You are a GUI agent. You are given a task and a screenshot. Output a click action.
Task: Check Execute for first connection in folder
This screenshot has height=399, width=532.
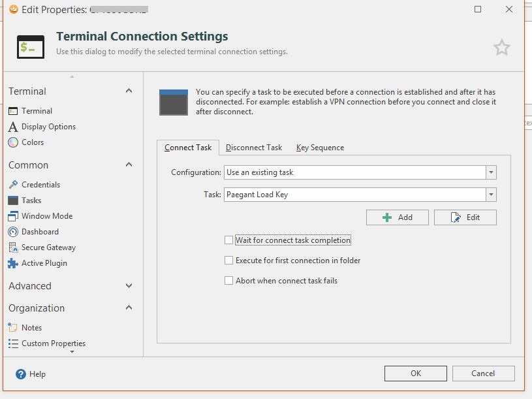228,261
